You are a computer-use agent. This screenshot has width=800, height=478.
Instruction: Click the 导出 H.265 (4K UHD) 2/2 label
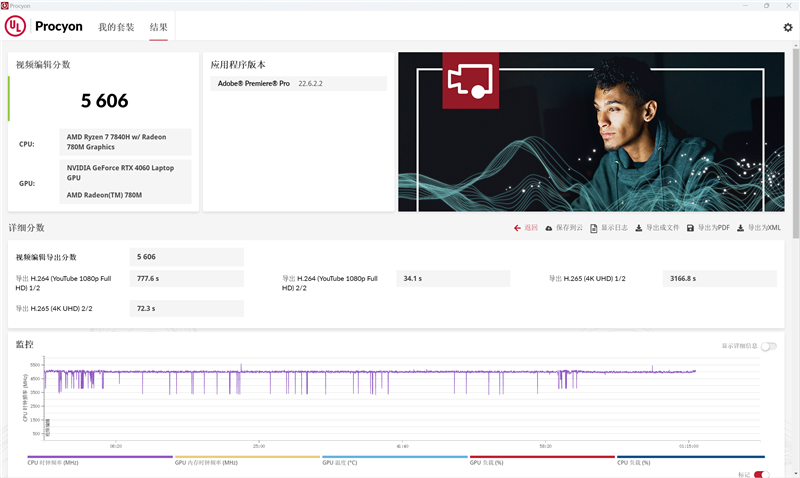click(x=54, y=309)
